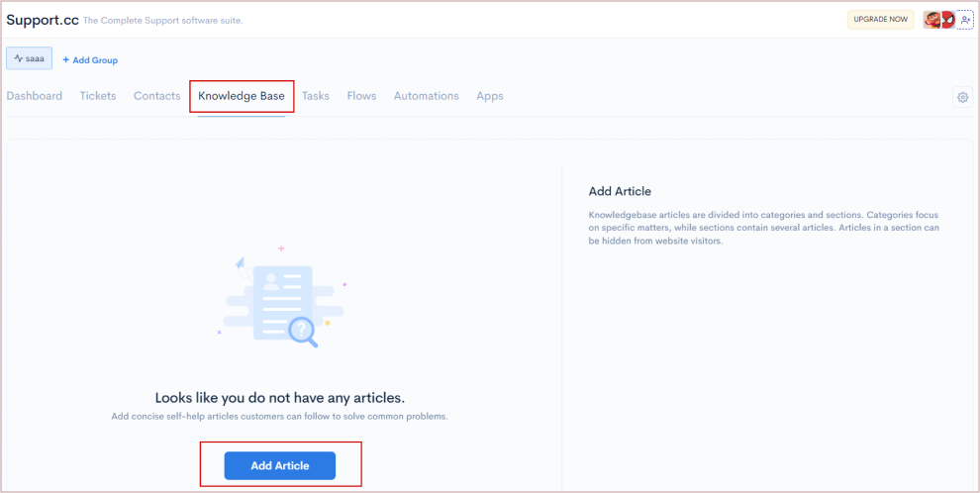Go to the Apps tab
Viewport: 980px width, 493px height.
(490, 96)
